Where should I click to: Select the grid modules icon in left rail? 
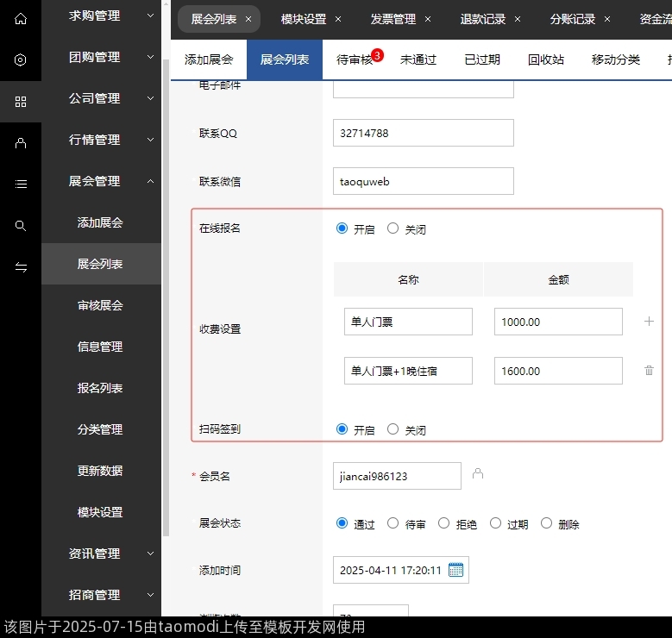coord(21,102)
